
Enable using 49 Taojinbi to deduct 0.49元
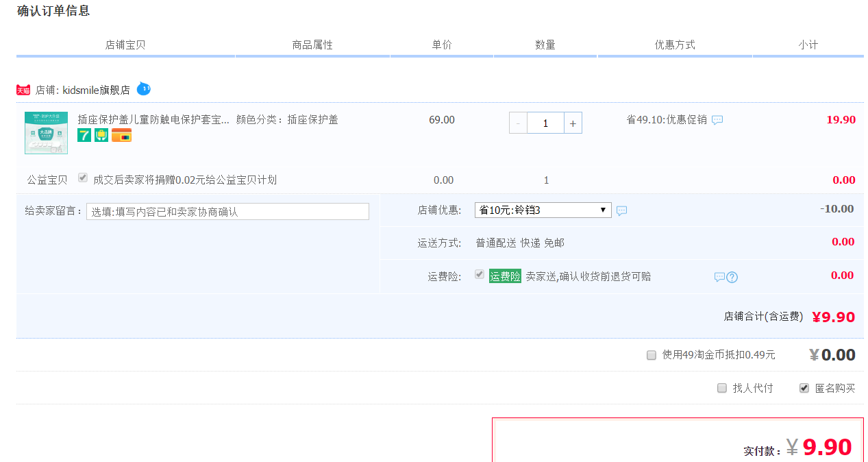[652, 355]
